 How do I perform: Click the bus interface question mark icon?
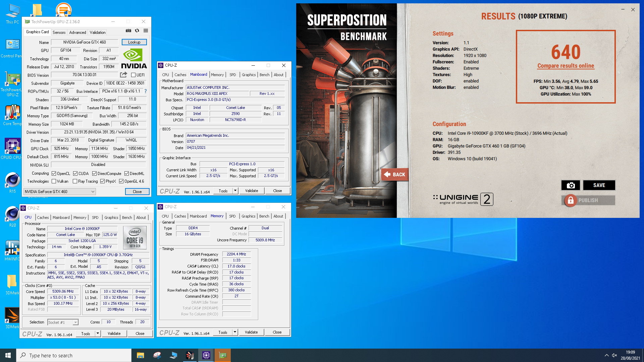coord(146,91)
